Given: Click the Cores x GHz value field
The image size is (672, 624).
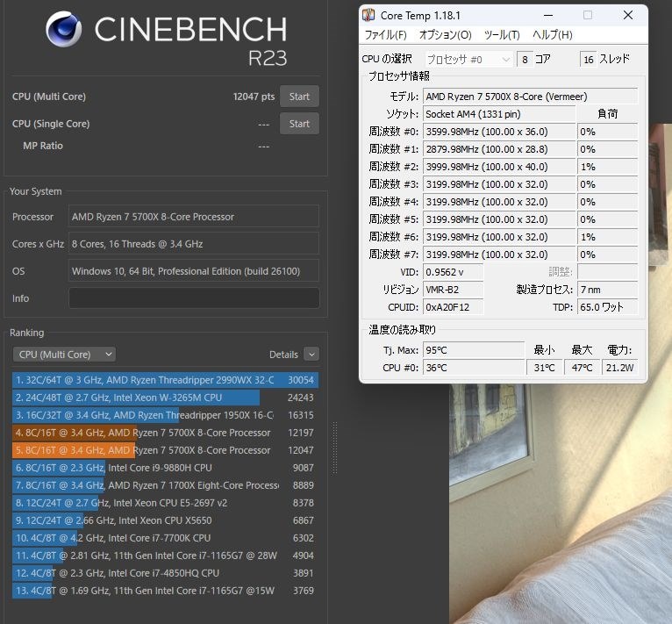Looking at the screenshot, I should click(x=194, y=244).
